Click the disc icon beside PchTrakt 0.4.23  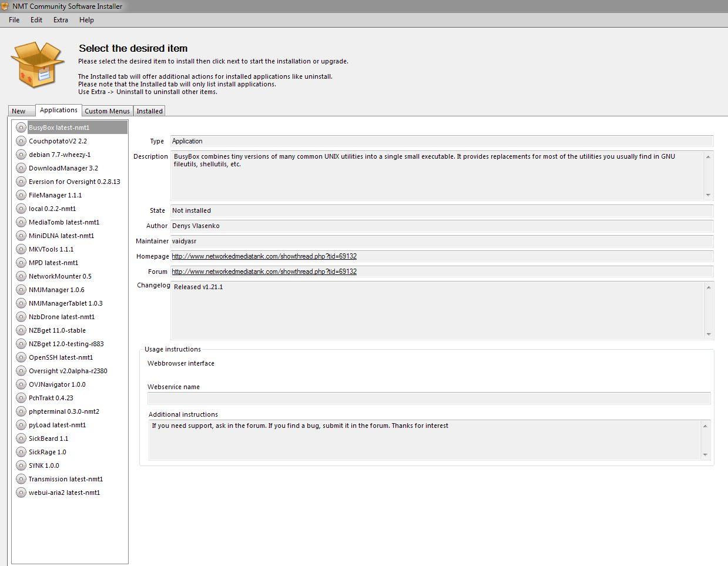click(x=21, y=398)
